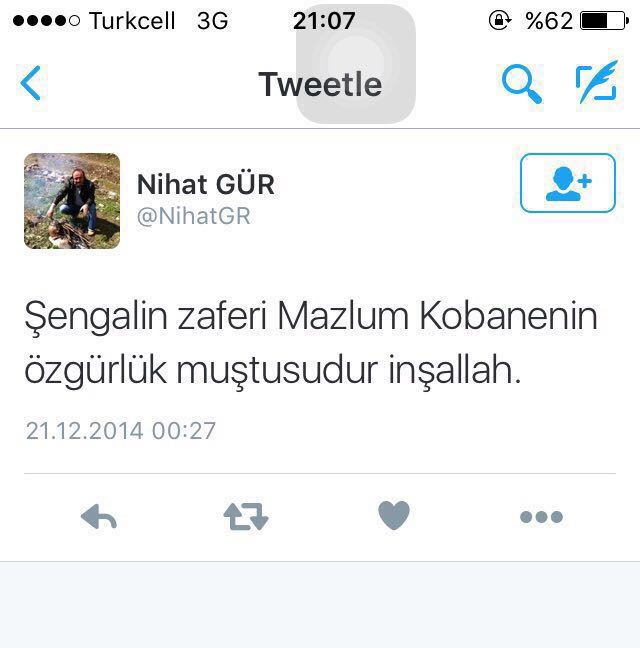Image resolution: width=640 pixels, height=648 pixels.
Task: Tap the tweet text about Şengalin zaferi
Action: (311, 343)
